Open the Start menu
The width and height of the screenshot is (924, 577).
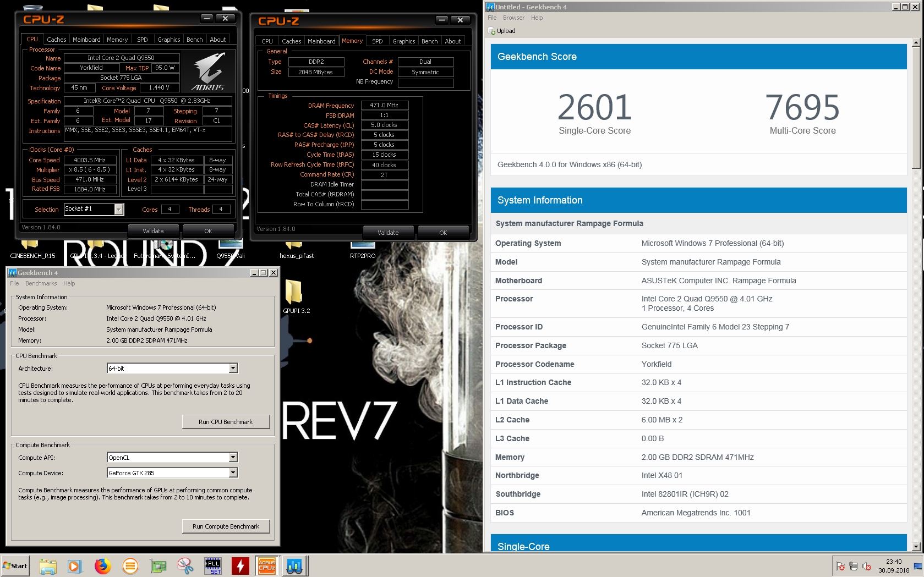click(15, 566)
